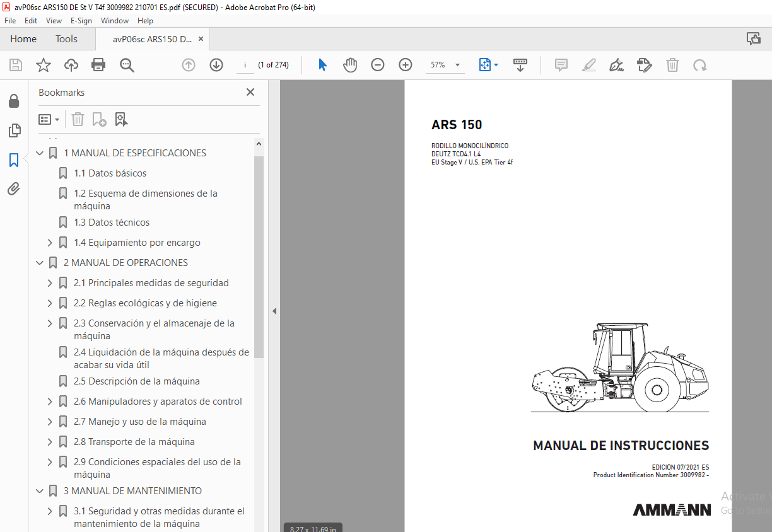
Task: Click find current bookmark icon
Action: [121, 119]
